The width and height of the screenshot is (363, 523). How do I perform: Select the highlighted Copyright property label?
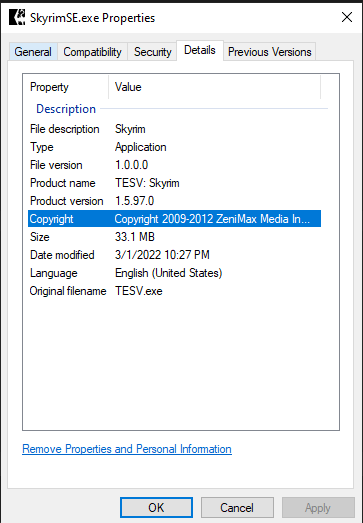pyautogui.click(x=51, y=219)
